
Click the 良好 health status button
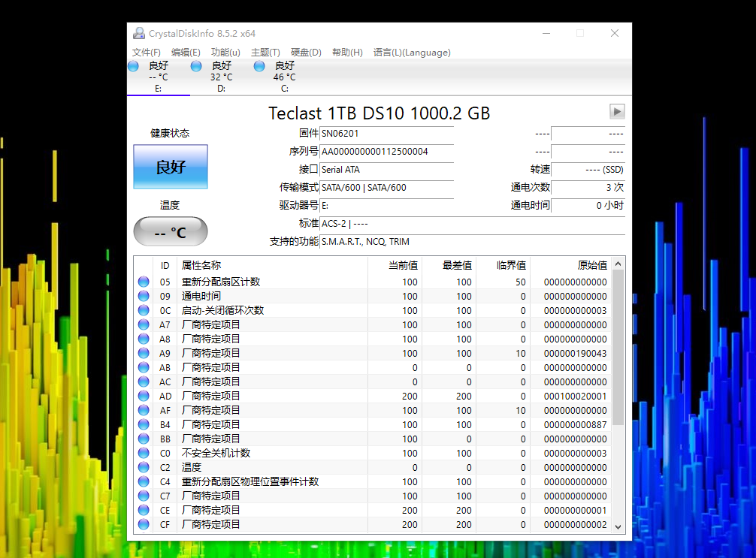click(171, 167)
